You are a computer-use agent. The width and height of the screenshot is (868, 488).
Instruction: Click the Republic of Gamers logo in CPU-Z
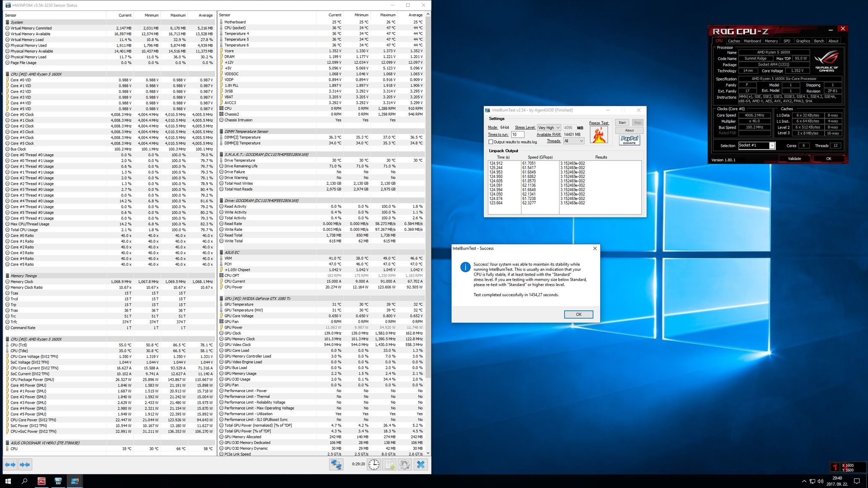click(827, 61)
